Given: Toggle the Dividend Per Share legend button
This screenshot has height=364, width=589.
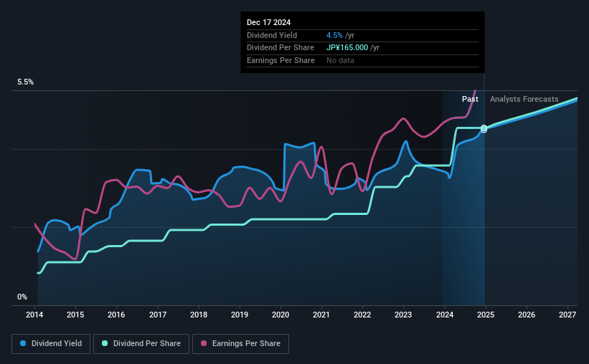Looking at the screenshot, I should click(x=141, y=344).
